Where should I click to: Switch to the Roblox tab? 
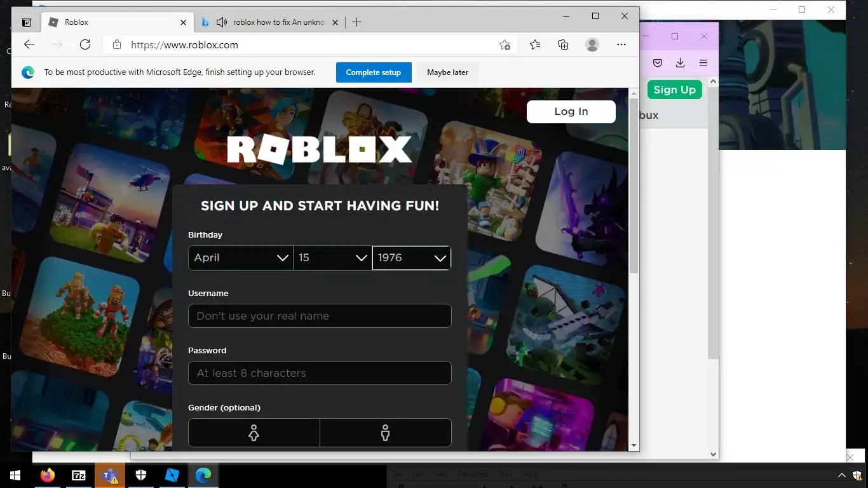coord(117,22)
